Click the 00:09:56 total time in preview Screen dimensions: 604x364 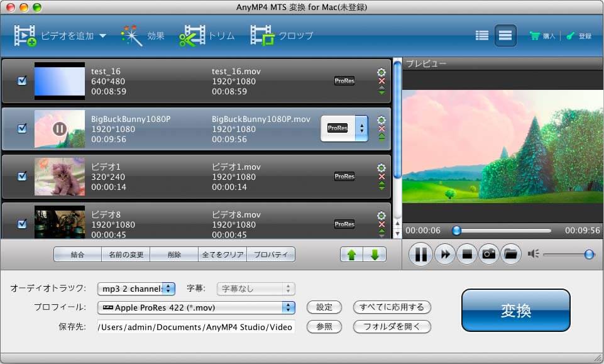coord(582,230)
